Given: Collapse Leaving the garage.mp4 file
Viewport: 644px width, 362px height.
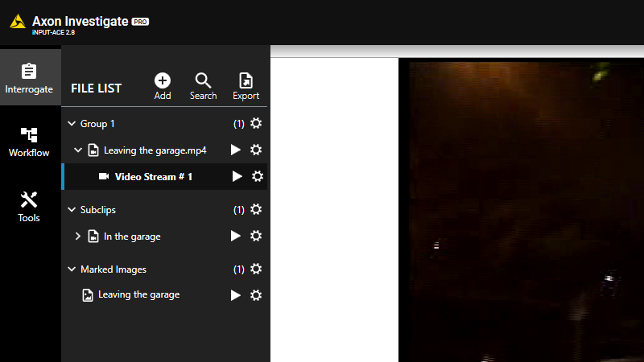Looking at the screenshot, I should point(78,150).
